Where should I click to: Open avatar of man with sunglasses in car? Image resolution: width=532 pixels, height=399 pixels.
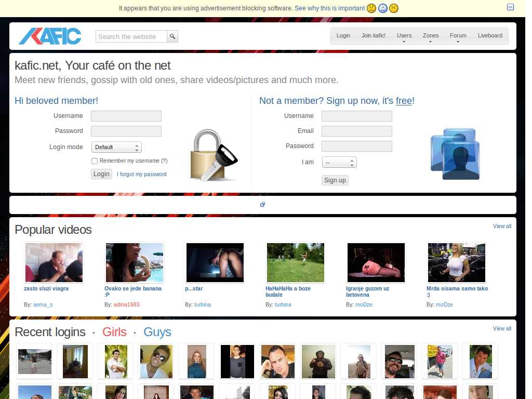point(400,362)
